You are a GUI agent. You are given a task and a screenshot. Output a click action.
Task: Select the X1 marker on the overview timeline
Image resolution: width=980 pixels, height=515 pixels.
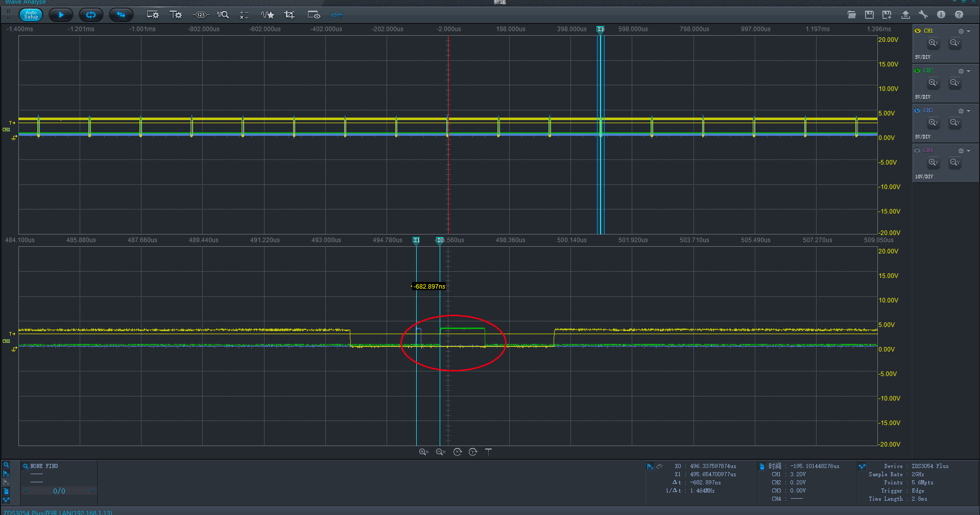tap(601, 30)
